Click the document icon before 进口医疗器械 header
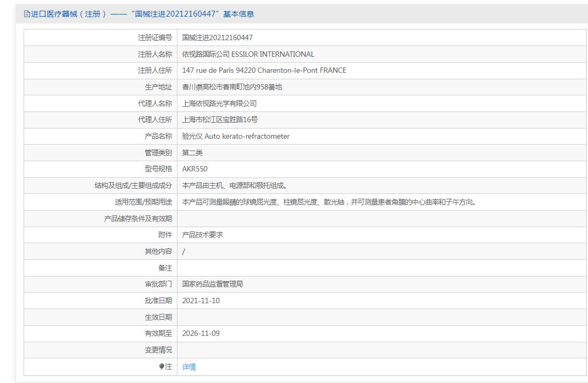 (x=27, y=14)
